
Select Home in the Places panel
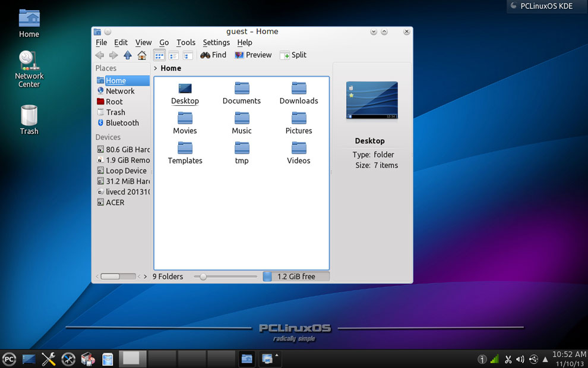coord(122,80)
